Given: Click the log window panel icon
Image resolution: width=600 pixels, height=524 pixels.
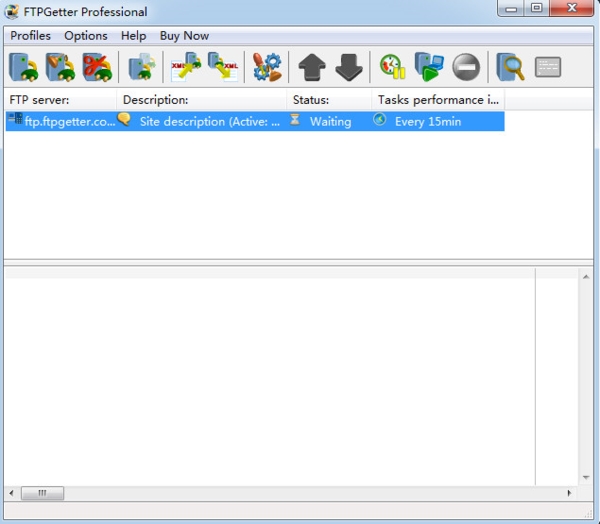Looking at the screenshot, I should click(548, 67).
